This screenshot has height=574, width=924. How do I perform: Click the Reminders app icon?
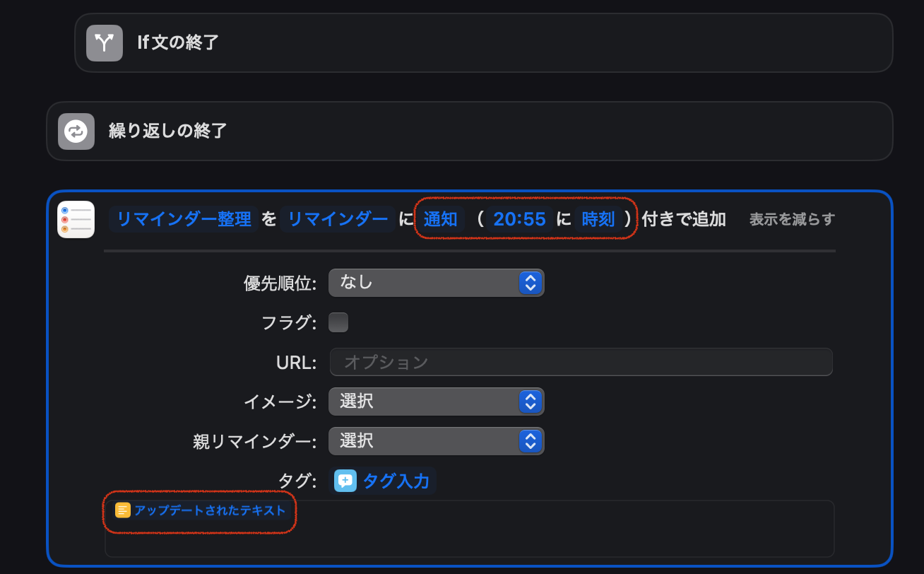(76, 219)
